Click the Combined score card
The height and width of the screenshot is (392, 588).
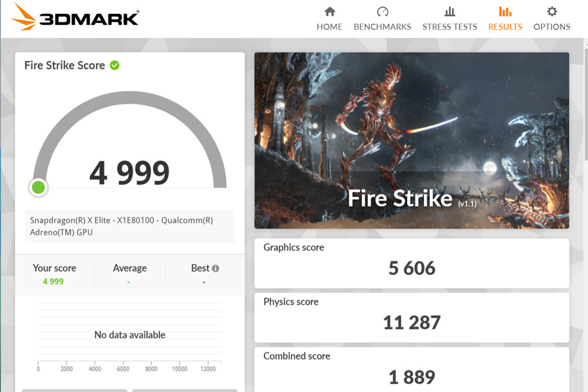pyautogui.click(x=412, y=370)
